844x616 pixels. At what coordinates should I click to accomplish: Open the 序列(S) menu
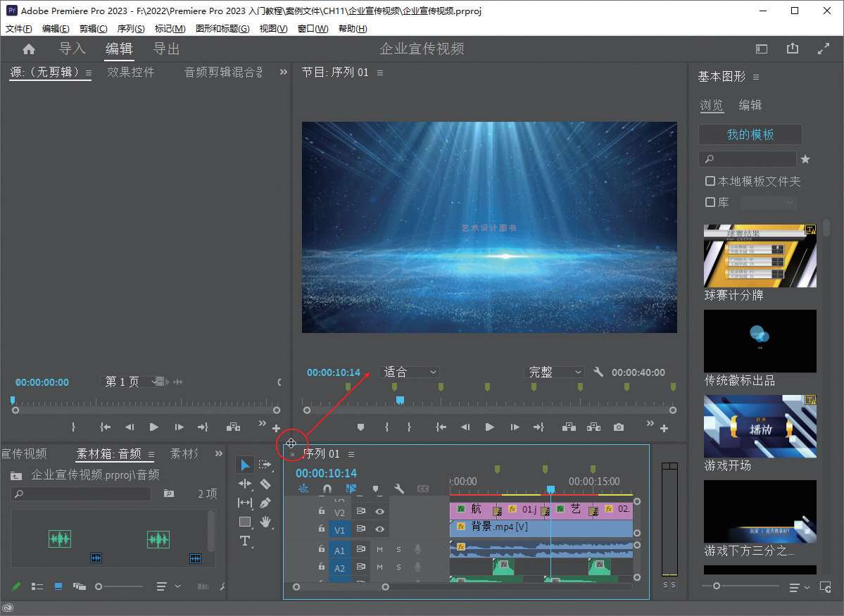[130, 29]
